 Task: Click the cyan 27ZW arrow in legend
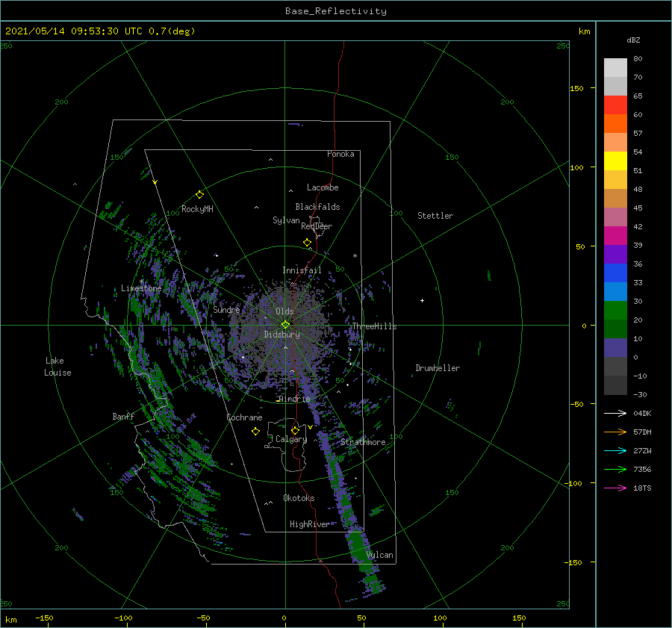point(615,450)
